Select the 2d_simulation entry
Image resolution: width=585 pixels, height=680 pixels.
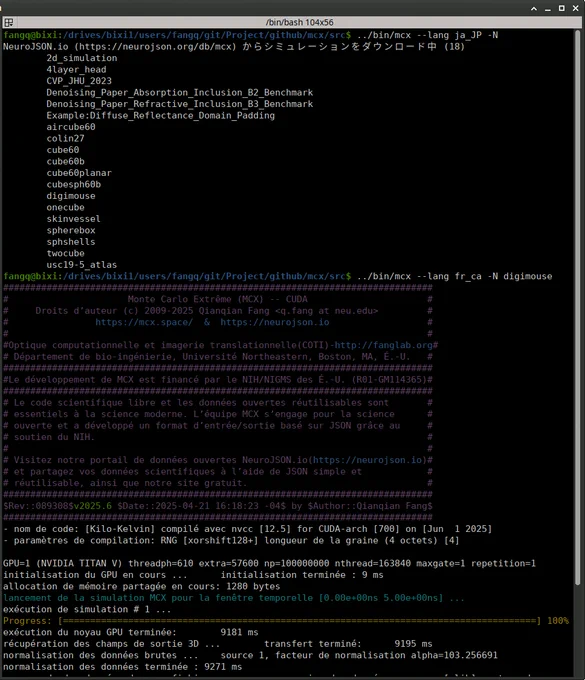point(82,58)
